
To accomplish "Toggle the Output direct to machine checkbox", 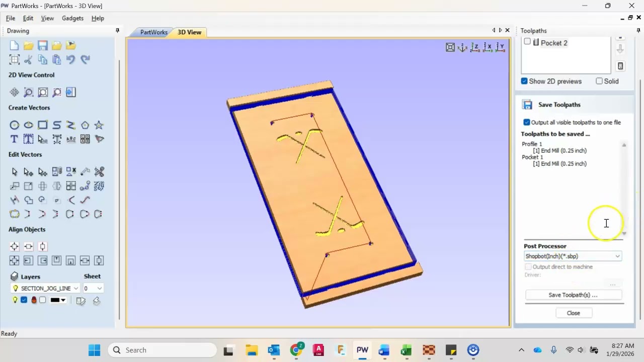I will (x=528, y=267).
